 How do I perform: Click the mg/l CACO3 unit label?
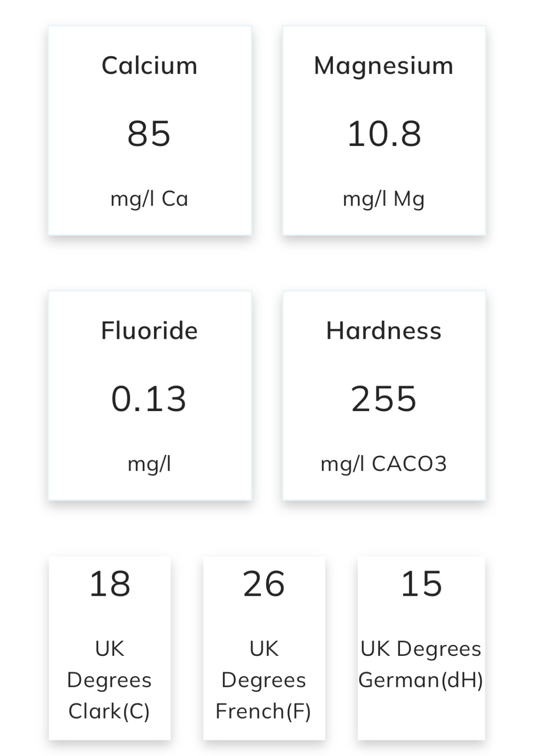click(383, 464)
